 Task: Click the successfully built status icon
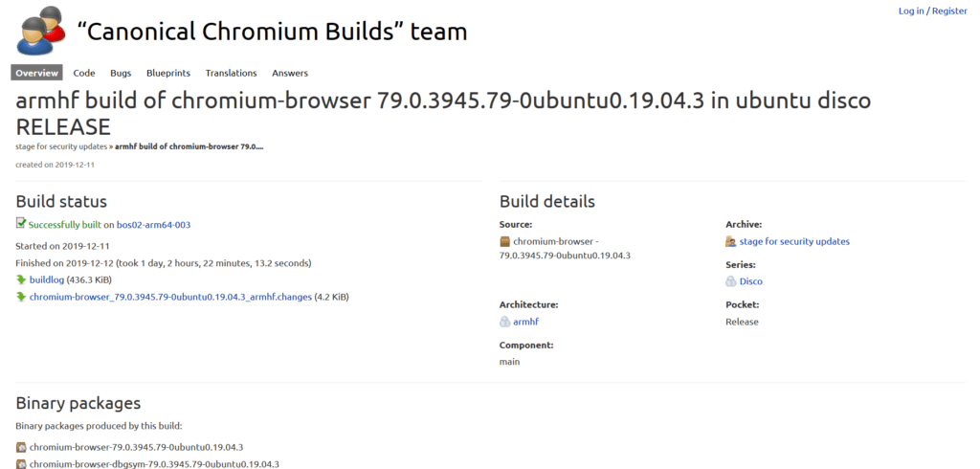(x=21, y=224)
